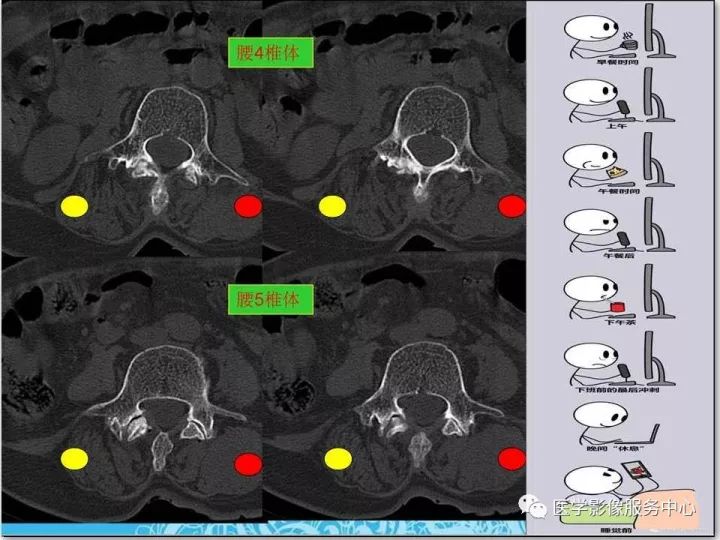
Task: Click the 早餐时间 breakfast cartoon figure
Action: click(x=619, y=34)
